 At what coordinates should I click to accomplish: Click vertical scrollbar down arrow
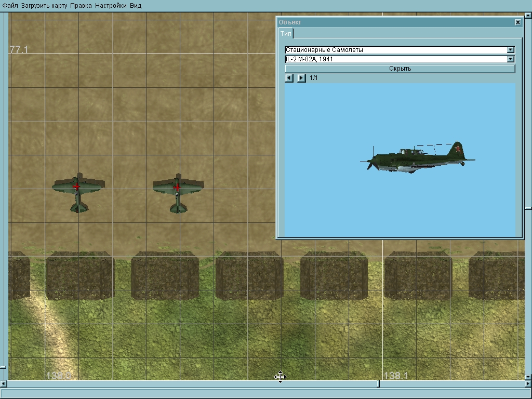pos(528,377)
